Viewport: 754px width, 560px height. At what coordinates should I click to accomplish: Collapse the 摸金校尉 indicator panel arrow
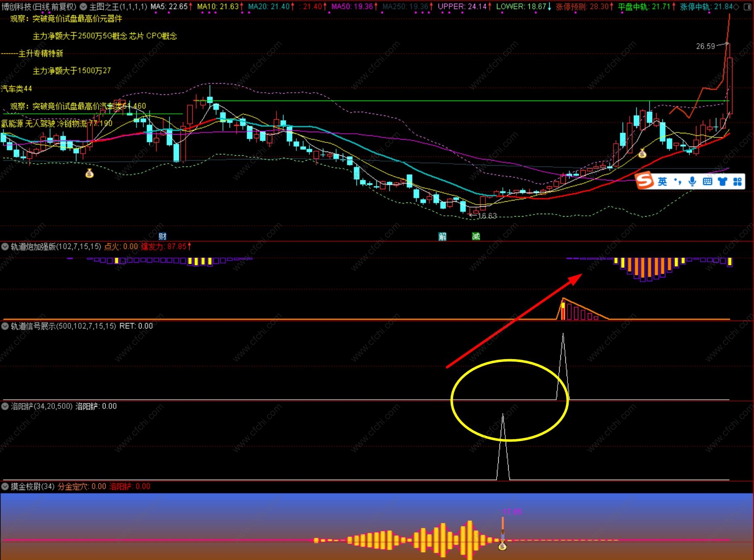(5, 486)
